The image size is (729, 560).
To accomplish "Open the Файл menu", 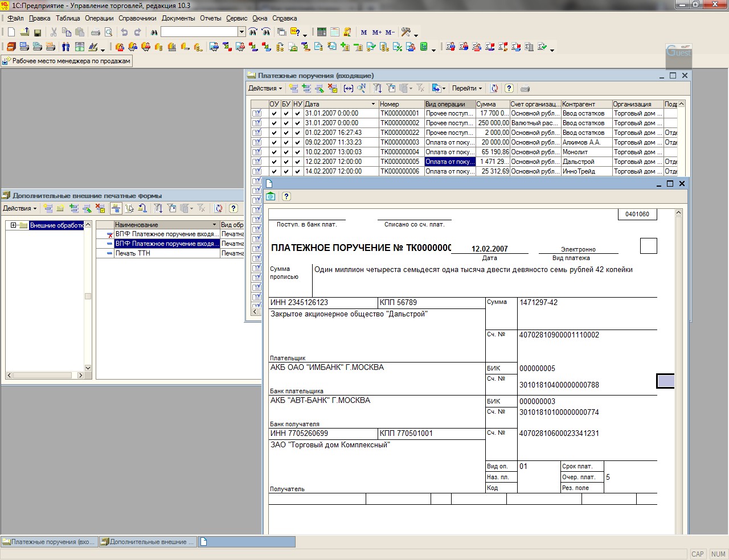I will [x=15, y=18].
